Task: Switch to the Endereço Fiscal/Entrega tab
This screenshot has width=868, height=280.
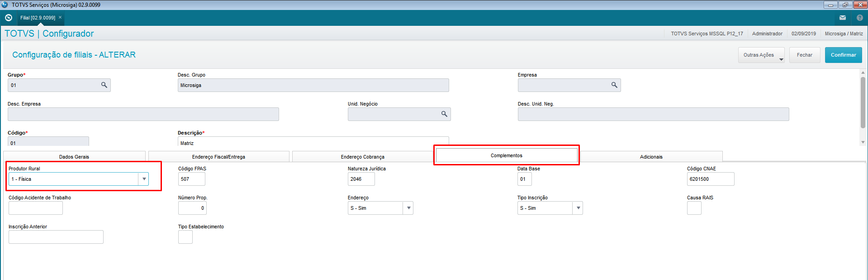Action: (218, 157)
